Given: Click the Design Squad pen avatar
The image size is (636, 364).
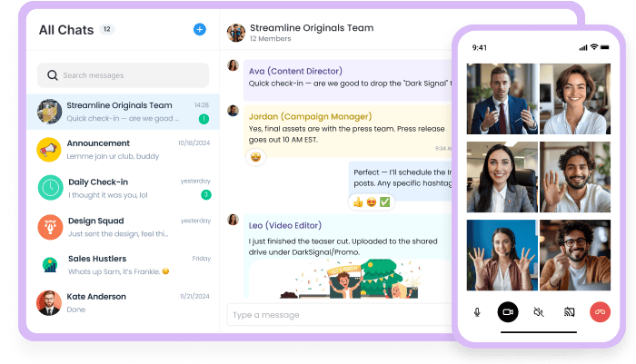Looking at the screenshot, I should pos(50,227).
